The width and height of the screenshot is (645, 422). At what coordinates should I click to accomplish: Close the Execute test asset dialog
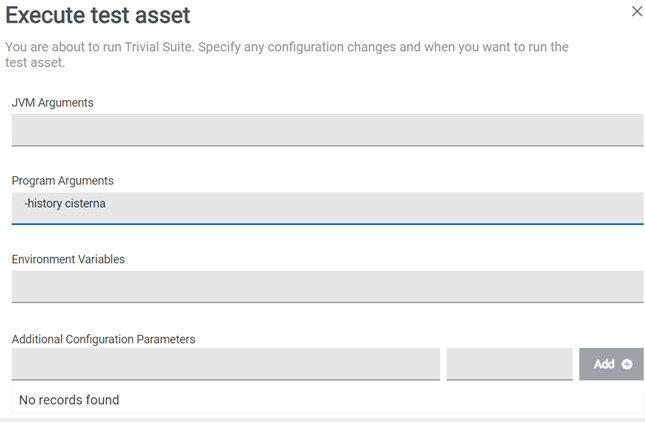(637, 11)
